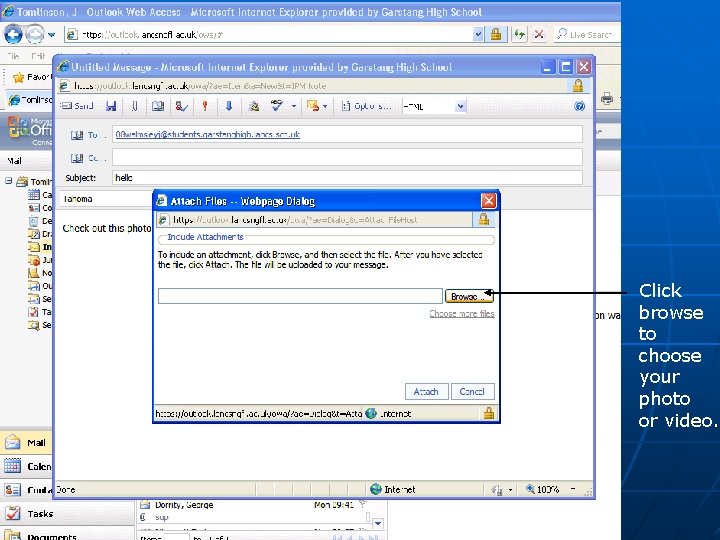The image size is (720, 540).
Task: Collapse the Tomlinson mailbox tree
Action: pos(9,181)
